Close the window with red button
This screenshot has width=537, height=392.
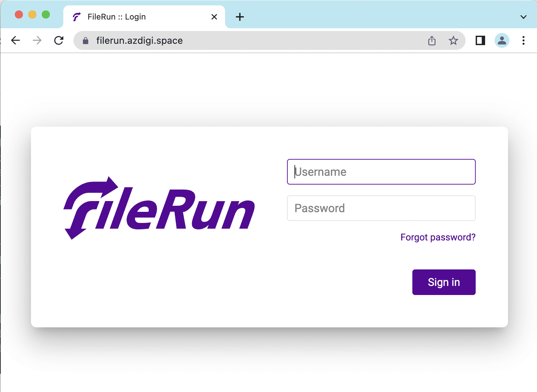pyautogui.click(x=19, y=14)
